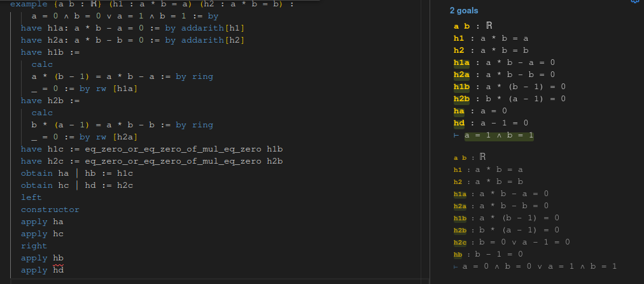The width and height of the screenshot is (644, 284).
Task: Select hypothesis h1a in the first goal
Action: 461,62
